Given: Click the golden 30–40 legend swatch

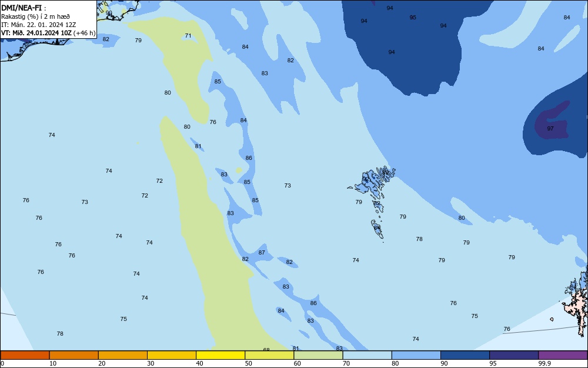Looking at the screenshot, I should pos(172,355).
